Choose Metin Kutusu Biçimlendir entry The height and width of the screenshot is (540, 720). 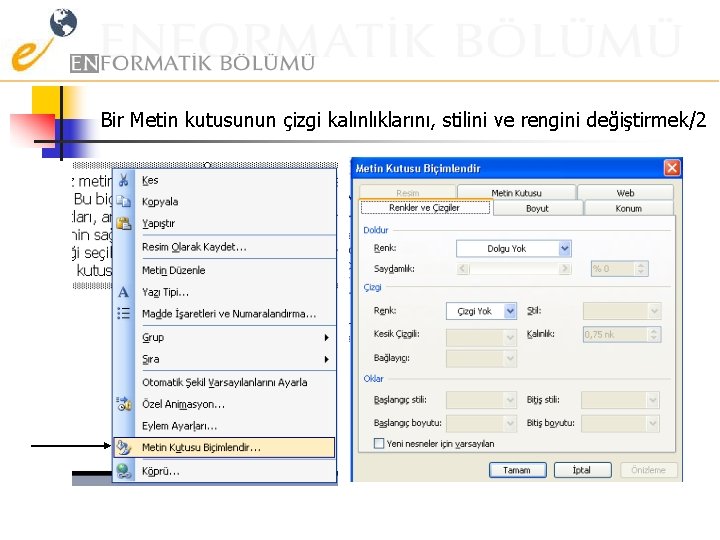pyautogui.click(x=225, y=447)
